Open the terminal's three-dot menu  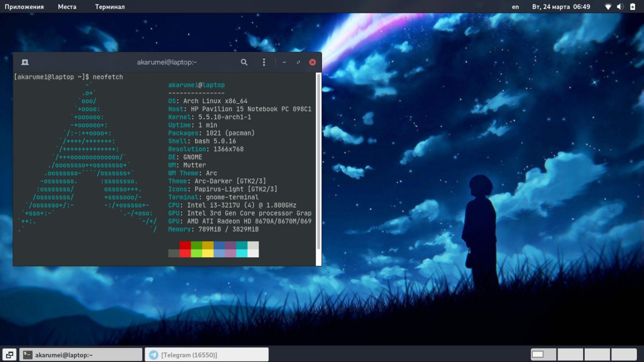pyautogui.click(x=264, y=62)
